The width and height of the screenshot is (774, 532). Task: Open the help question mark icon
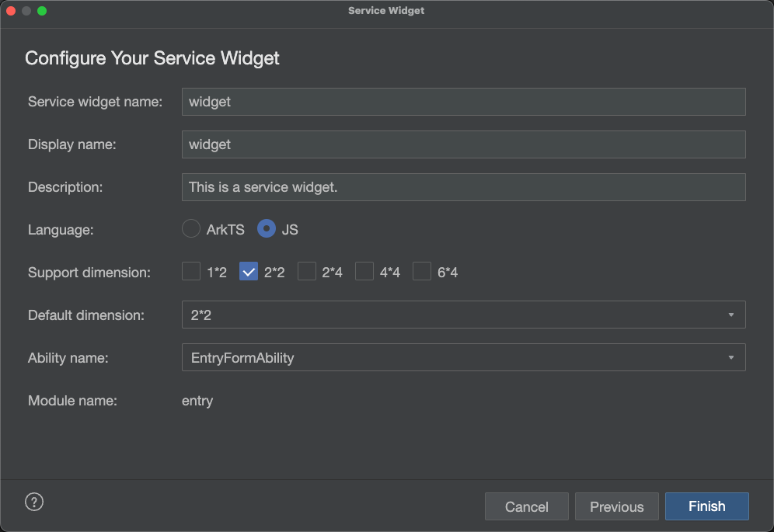34,502
